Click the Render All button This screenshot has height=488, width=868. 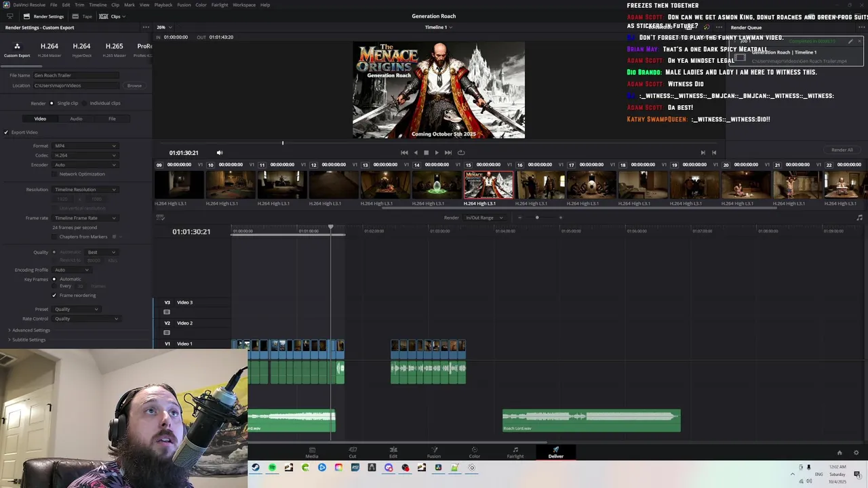842,150
